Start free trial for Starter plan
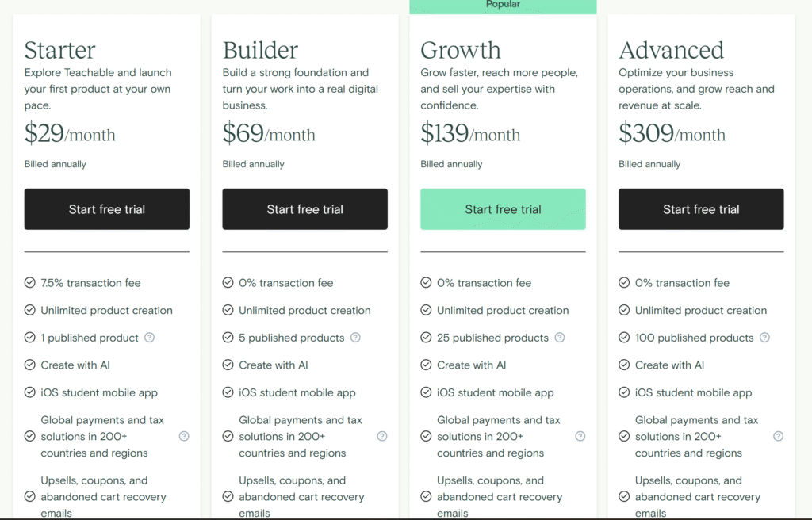812x520 pixels. coord(107,209)
